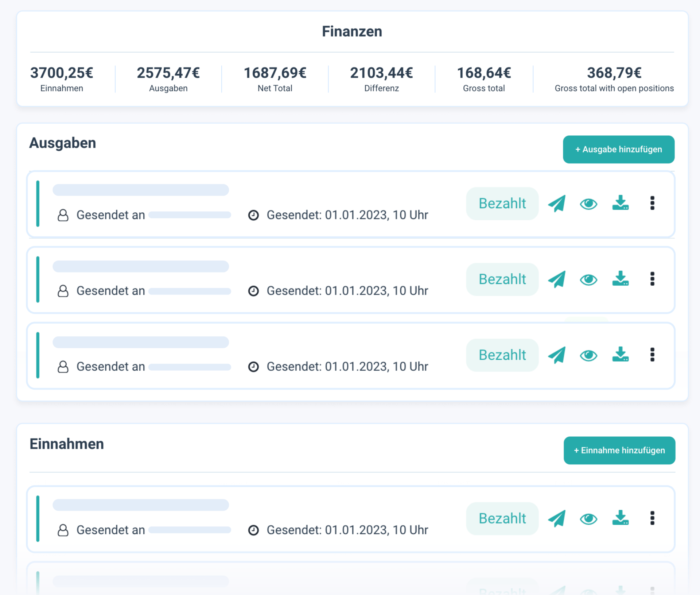Click Gesendet an in third Ausgaben entry
The image size is (700, 595).
tap(111, 367)
